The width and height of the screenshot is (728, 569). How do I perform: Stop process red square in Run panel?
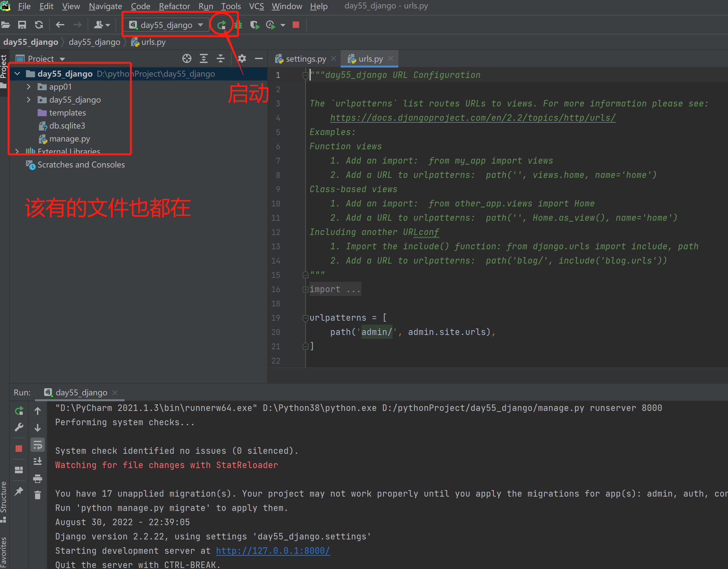click(19, 449)
